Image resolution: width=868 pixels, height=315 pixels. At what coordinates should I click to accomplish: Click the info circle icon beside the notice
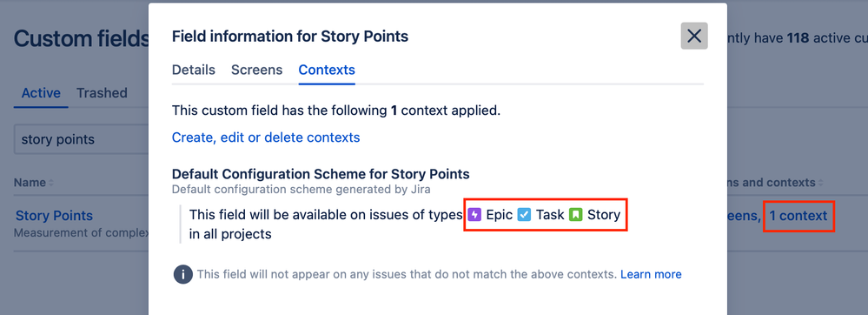182,274
